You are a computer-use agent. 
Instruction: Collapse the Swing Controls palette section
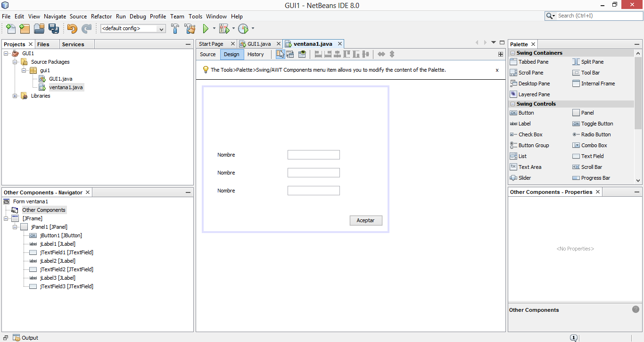coord(512,103)
